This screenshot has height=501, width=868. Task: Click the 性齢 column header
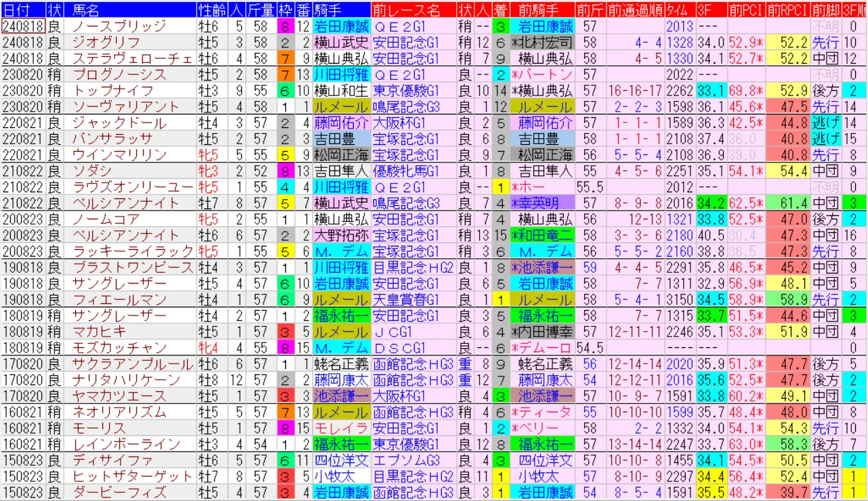(x=212, y=9)
